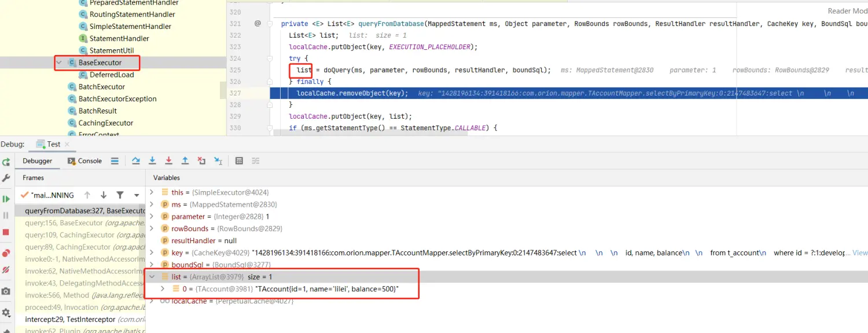868x333 pixels.
Task: Click the Step Over debugger icon
Action: click(136, 161)
